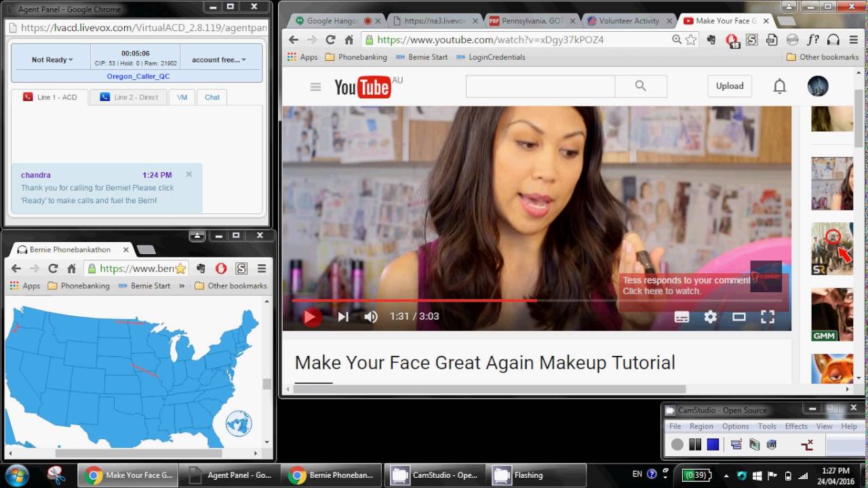
Task: Click the YouTube logo
Action: point(363,87)
